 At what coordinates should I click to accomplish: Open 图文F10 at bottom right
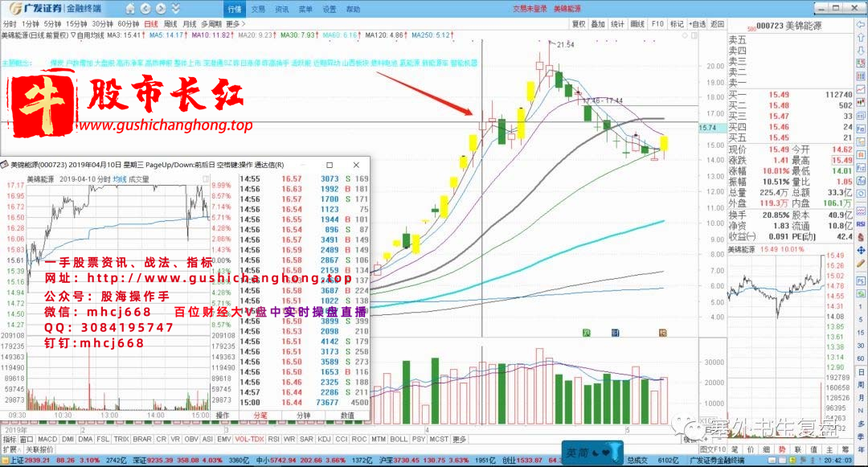[x=712, y=449]
